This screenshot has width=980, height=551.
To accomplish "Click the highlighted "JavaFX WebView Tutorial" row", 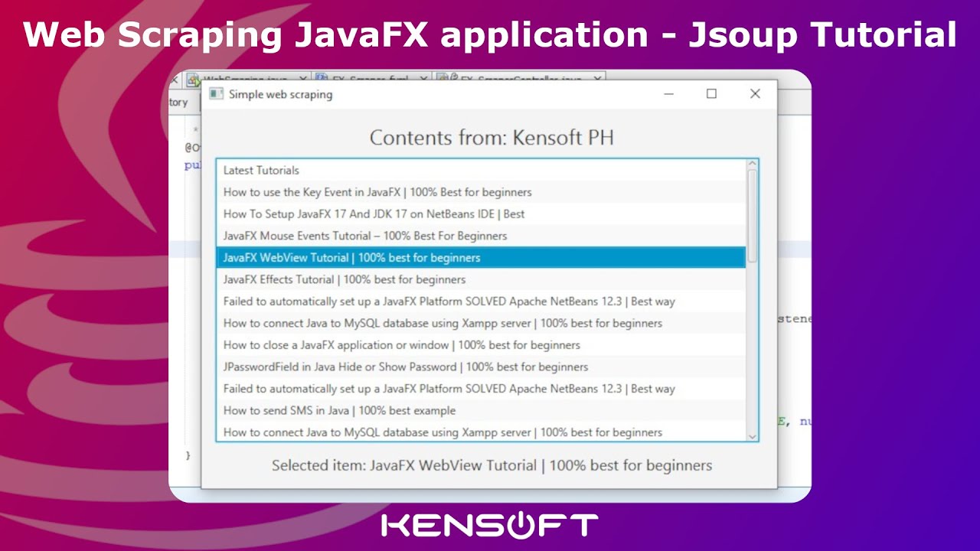I will click(481, 257).
